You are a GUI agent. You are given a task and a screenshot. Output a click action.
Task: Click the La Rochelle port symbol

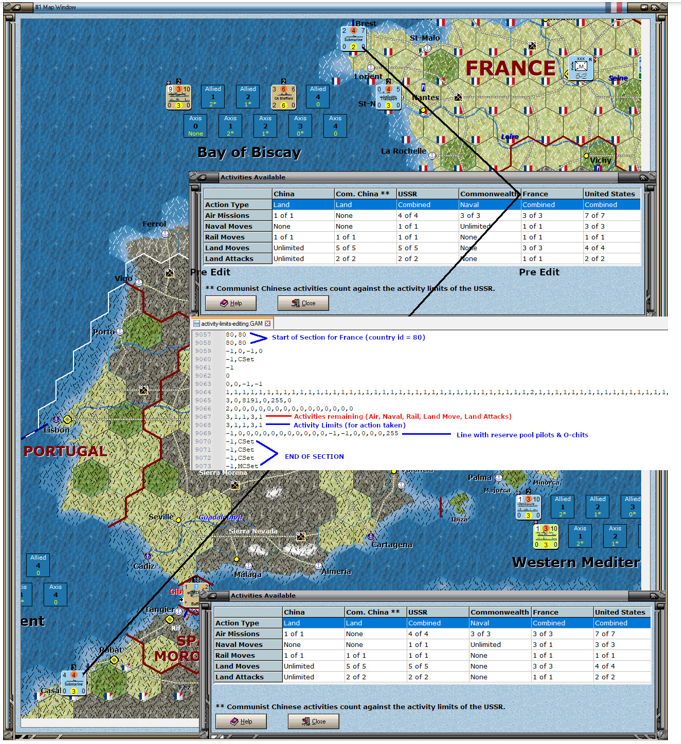click(431, 156)
